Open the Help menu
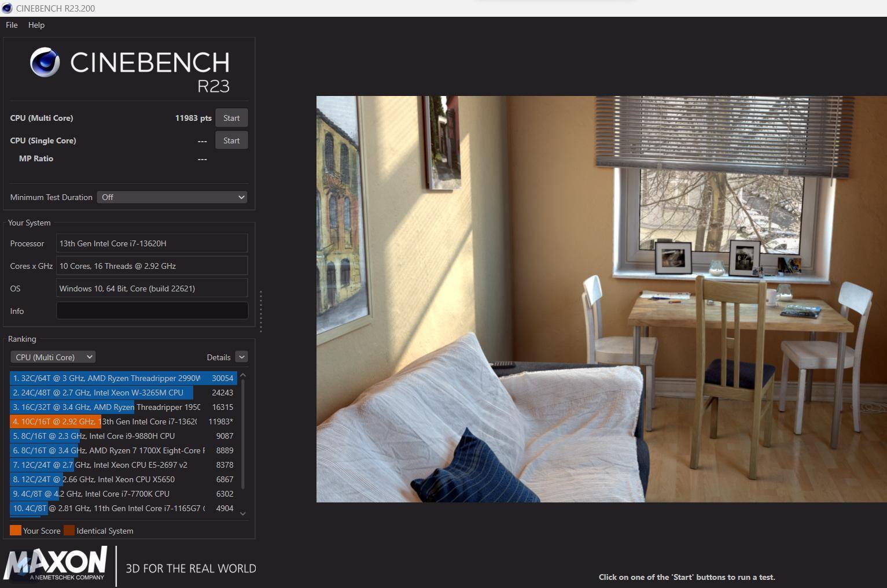 coord(36,25)
